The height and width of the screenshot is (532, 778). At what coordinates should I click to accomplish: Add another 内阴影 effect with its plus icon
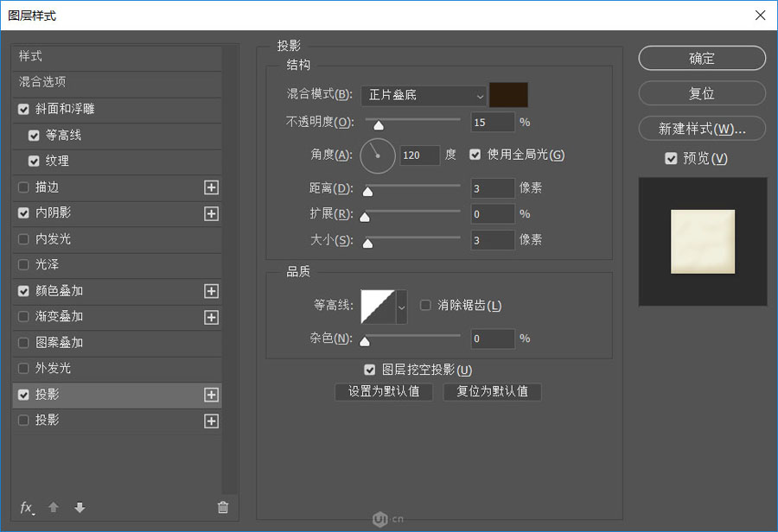pyautogui.click(x=211, y=213)
